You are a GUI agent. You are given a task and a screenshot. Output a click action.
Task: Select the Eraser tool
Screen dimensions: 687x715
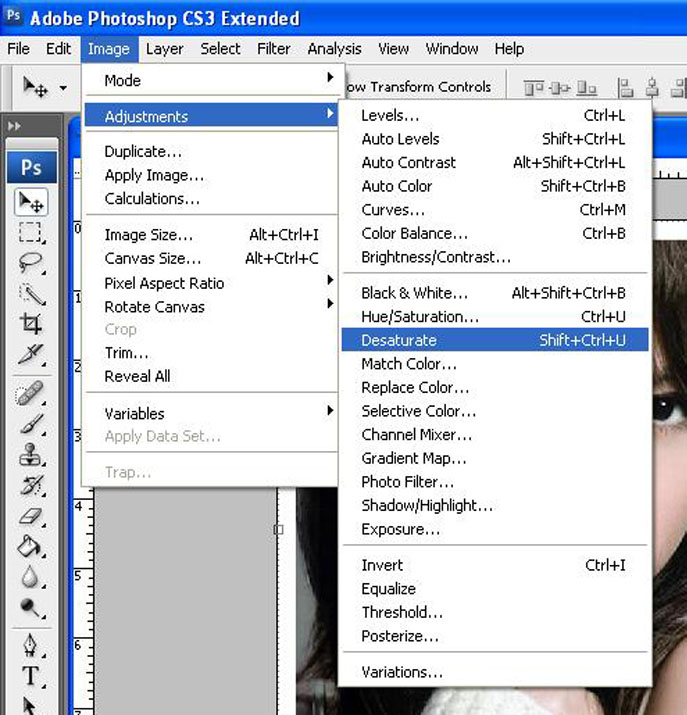tap(31, 516)
